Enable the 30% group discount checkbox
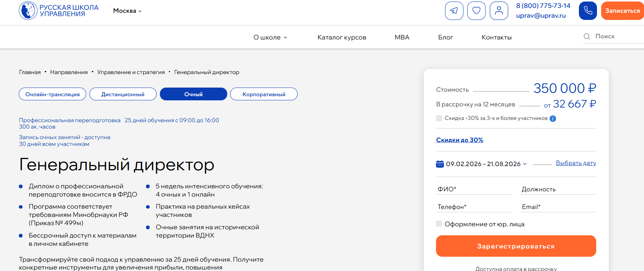 [x=439, y=118]
